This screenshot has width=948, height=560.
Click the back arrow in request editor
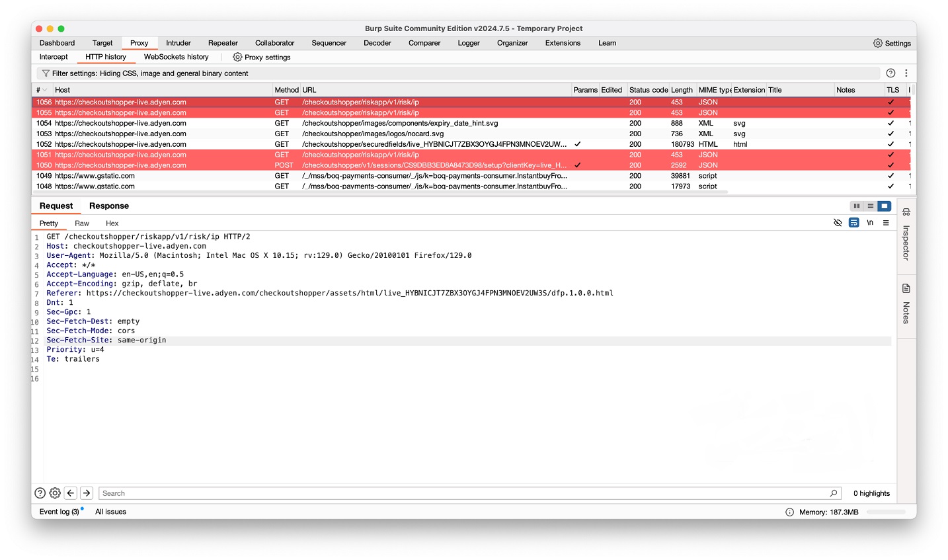(x=70, y=493)
